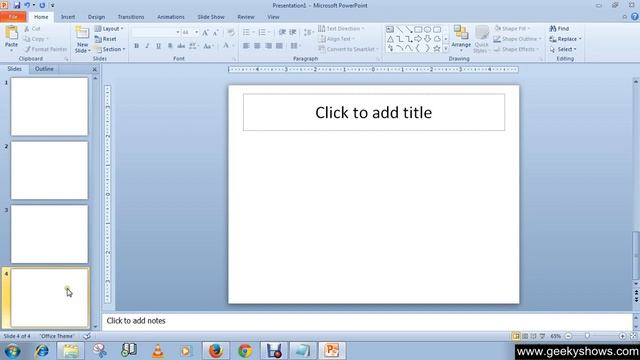Toggle Align Text Right
640x360 pixels.
click(268, 46)
